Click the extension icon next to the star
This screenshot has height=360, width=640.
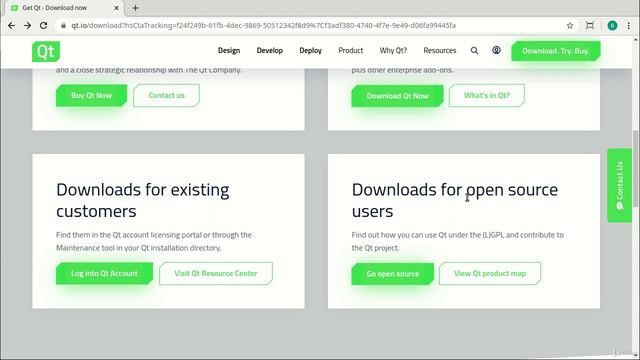tap(590, 25)
